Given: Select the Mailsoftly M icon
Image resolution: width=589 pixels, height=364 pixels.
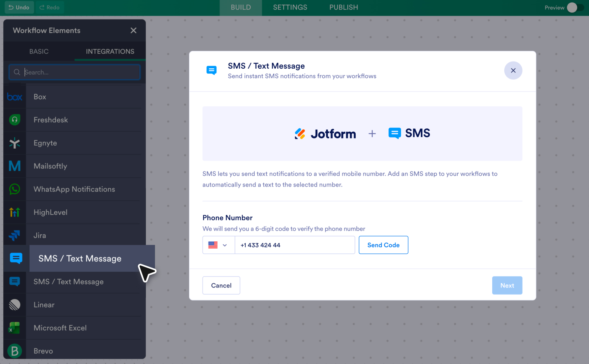Looking at the screenshot, I should click(15, 166).
